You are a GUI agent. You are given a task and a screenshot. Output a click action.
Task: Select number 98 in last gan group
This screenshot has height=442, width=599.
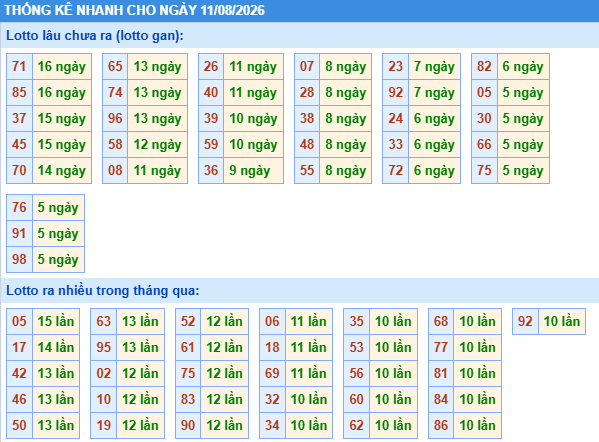tap(19, 259)
